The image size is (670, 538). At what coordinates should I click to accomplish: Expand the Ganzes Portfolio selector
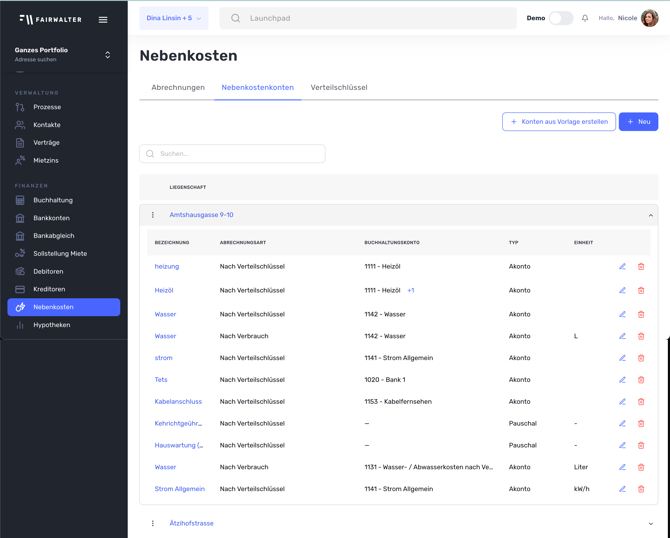point(107,55)
